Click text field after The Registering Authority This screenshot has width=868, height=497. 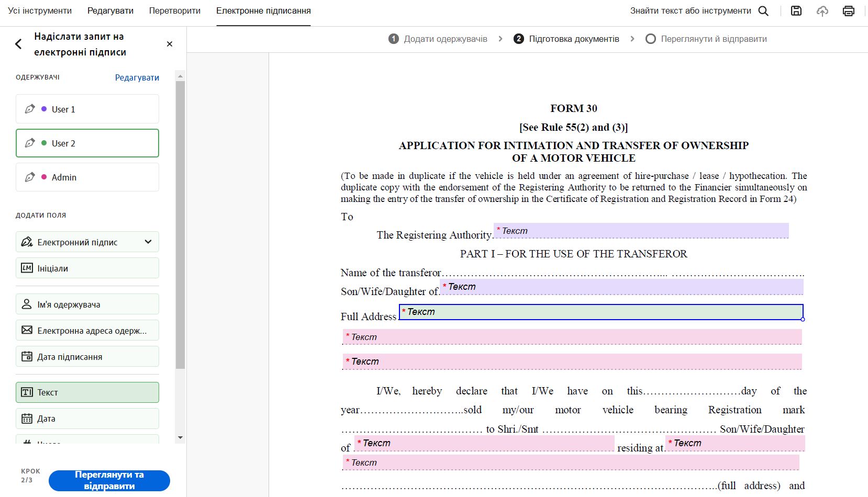(641, 231)
